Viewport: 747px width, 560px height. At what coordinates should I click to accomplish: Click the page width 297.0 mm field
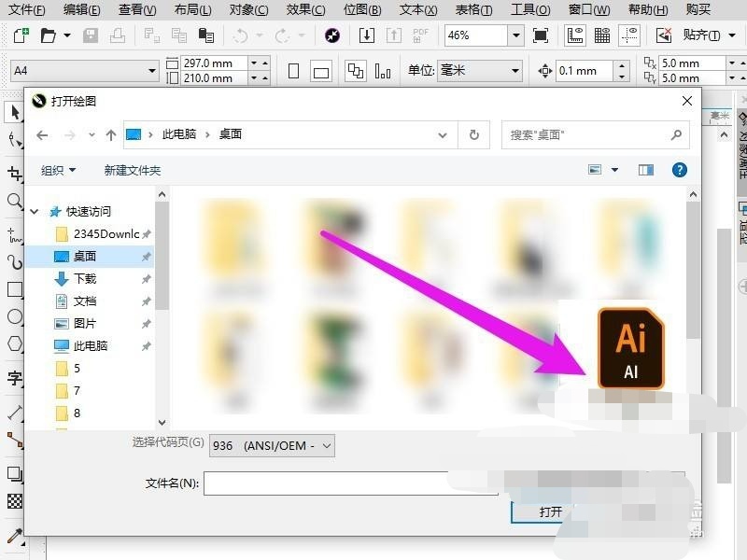pos(214,63)
